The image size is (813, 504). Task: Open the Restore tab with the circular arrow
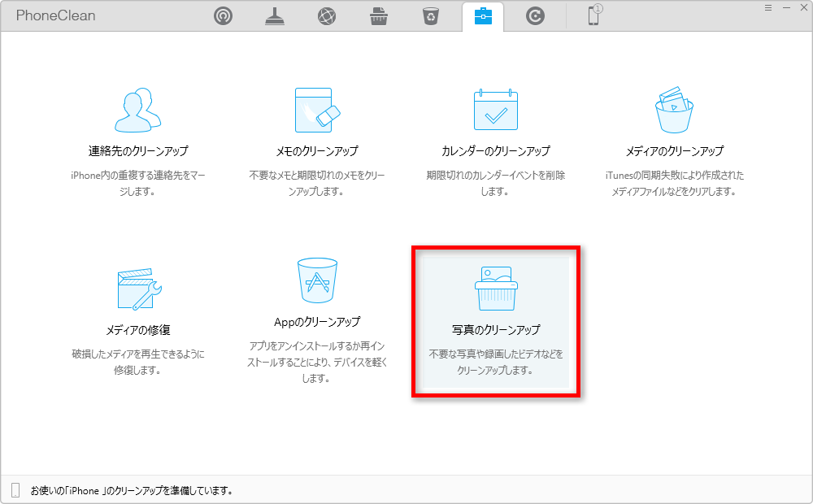535,16
